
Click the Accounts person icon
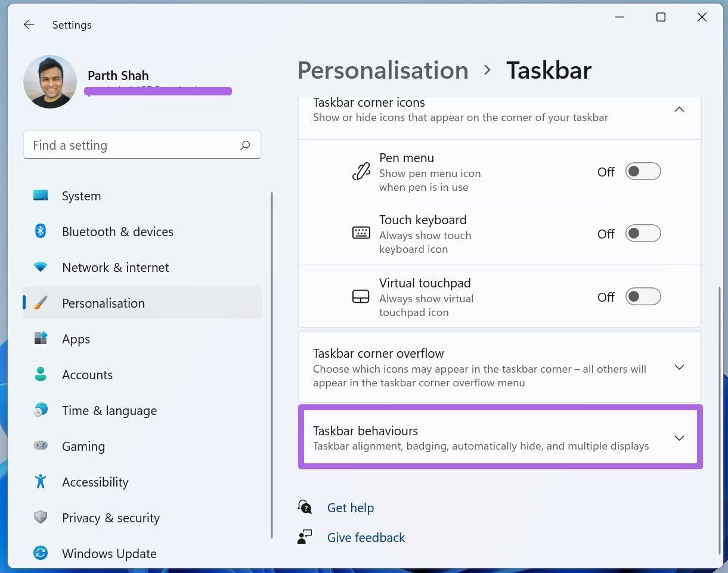click(41, 374)
